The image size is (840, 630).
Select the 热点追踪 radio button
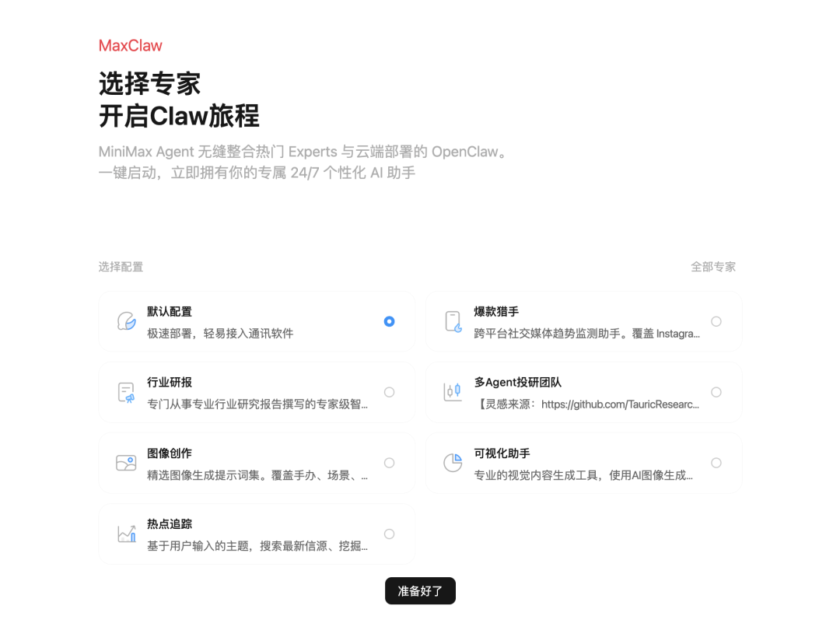point(389,534)
